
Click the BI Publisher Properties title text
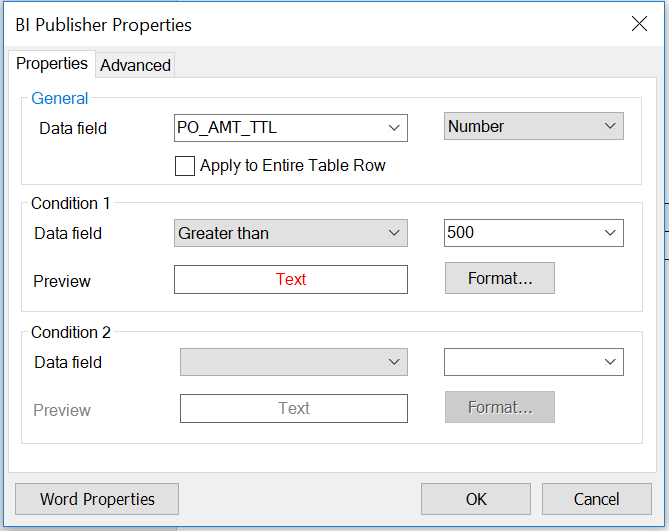[x=104, y=25]
